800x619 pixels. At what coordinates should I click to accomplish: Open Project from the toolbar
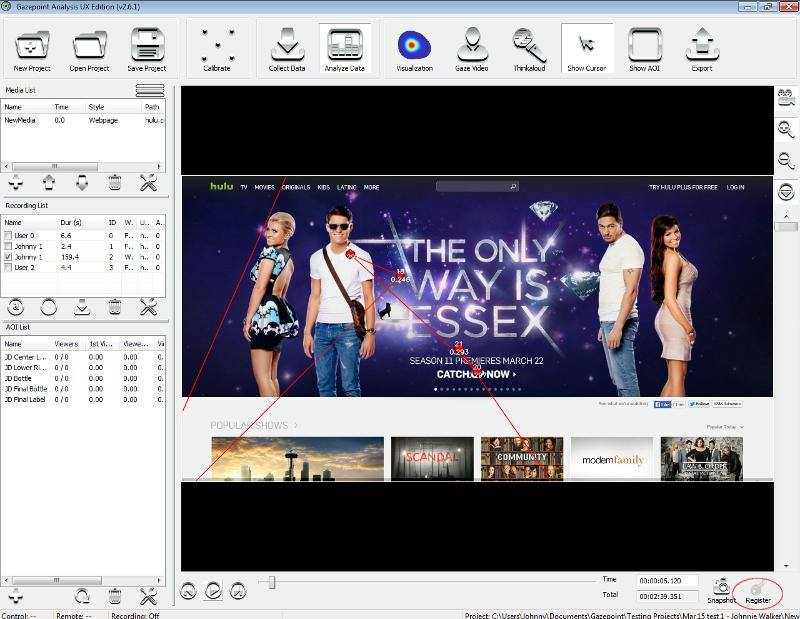click(x=89, y=50)
